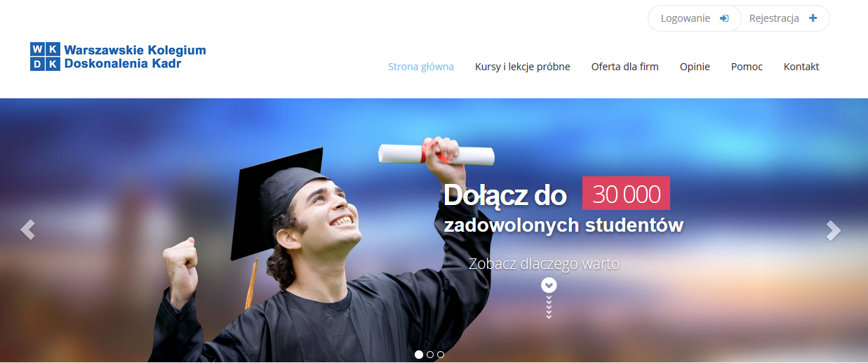Click the login arrow icon beside Logowanie
The height and width of the screenshot is (363, 868).
(x=724, y=18)
